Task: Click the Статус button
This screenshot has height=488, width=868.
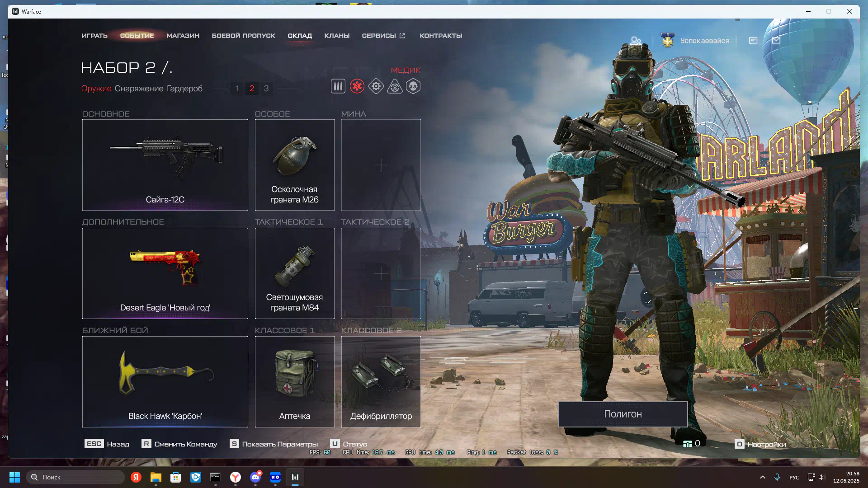Action: pyautogui.click(x=349, y=444)
